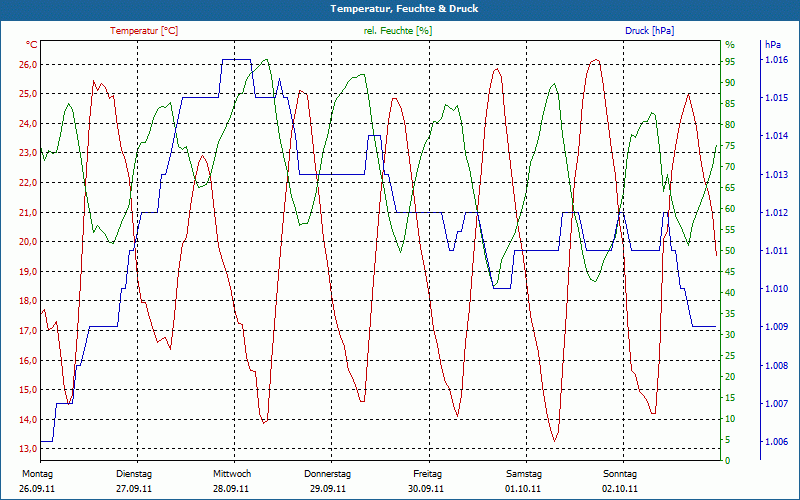The height and width of the screenshot is (500, 800).
Task: Click the 60 humidity axis value
Action: pyautogui.click(x=730, y=209)
